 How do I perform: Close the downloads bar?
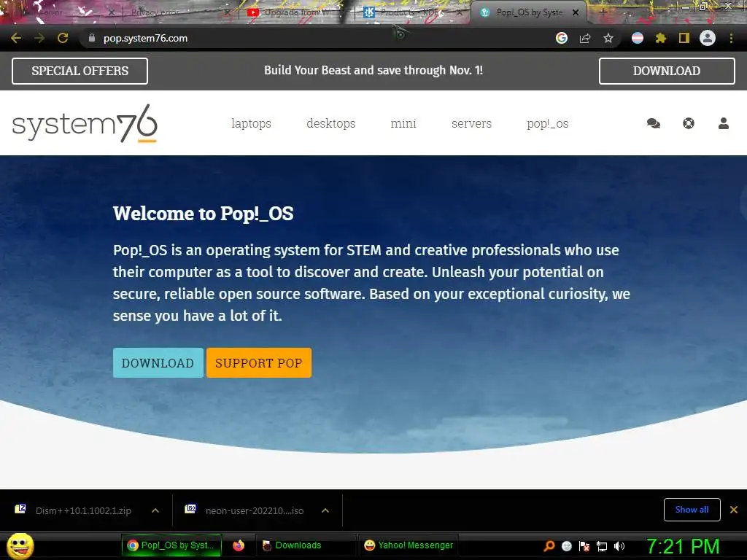734,510
